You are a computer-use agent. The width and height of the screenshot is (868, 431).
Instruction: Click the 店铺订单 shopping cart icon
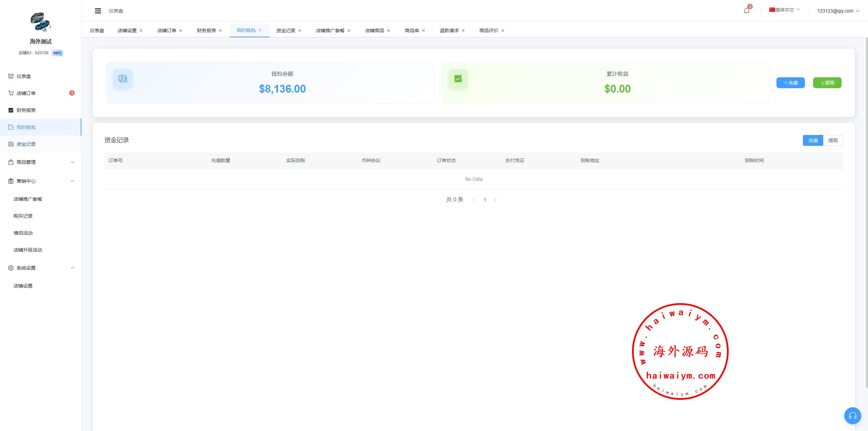click(x=11, y=93)
